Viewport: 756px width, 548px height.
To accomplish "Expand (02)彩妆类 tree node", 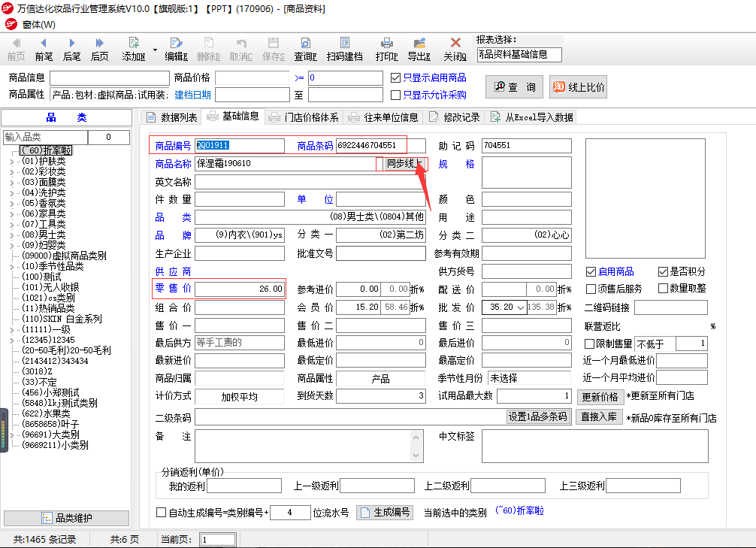I will tap(12, 172).
